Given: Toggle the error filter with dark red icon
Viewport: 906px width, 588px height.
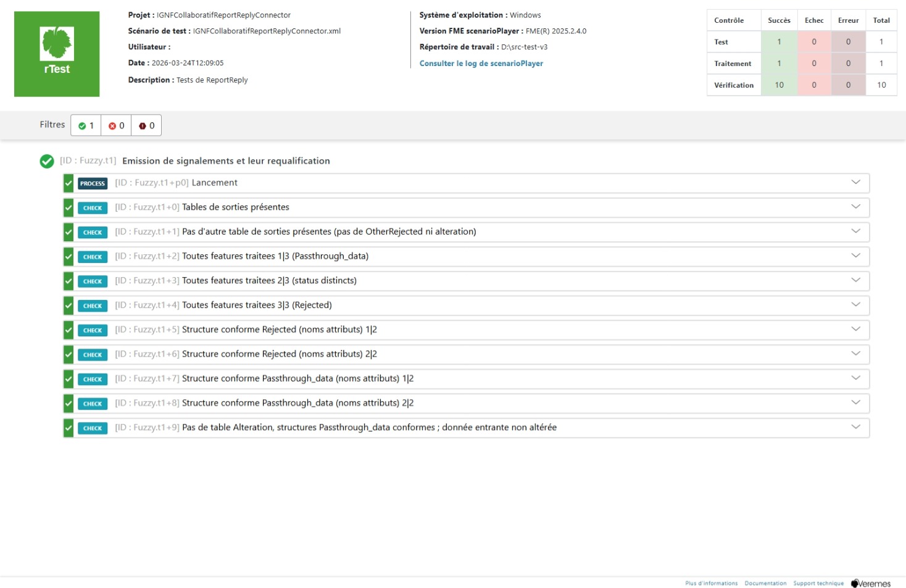Looking at the screenshot, I should [x=146, y=126].
